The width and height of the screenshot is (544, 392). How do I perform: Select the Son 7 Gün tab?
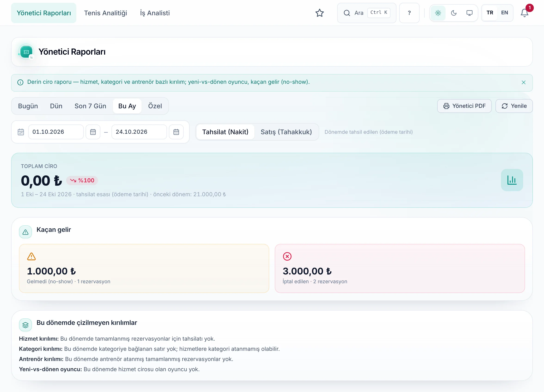[90, 106]
